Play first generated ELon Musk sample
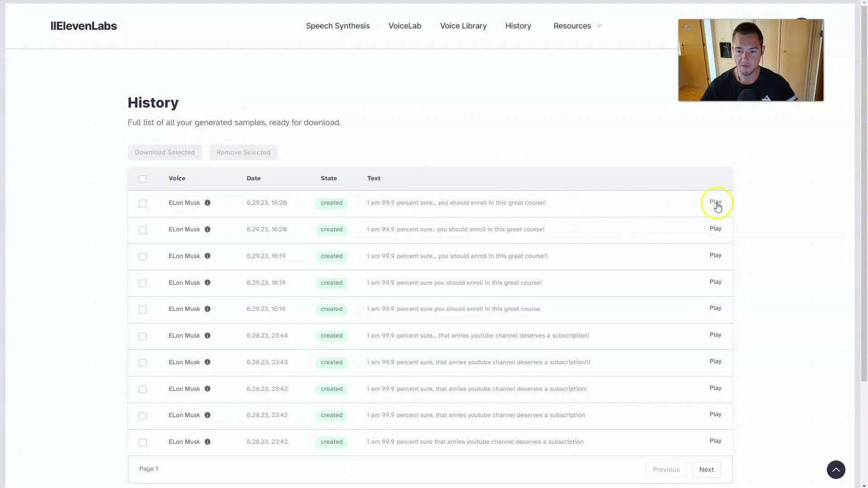868x488 pixels. click(x=715, y=202)
